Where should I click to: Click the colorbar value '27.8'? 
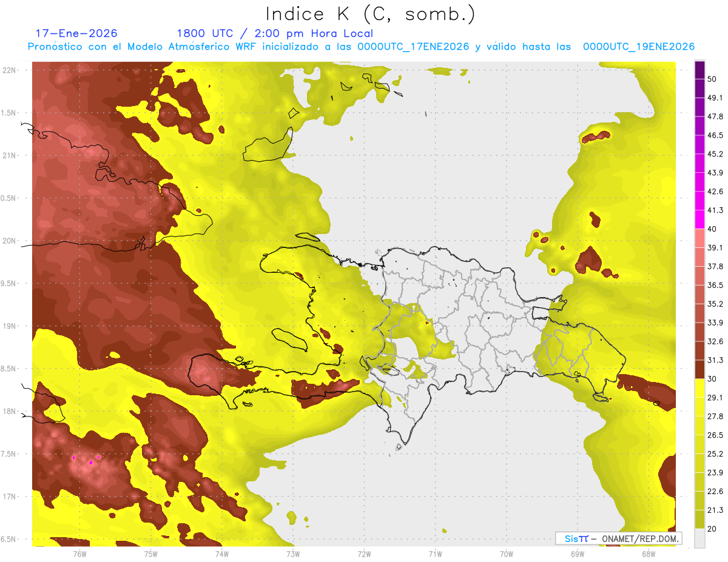(x=715, y=416)
